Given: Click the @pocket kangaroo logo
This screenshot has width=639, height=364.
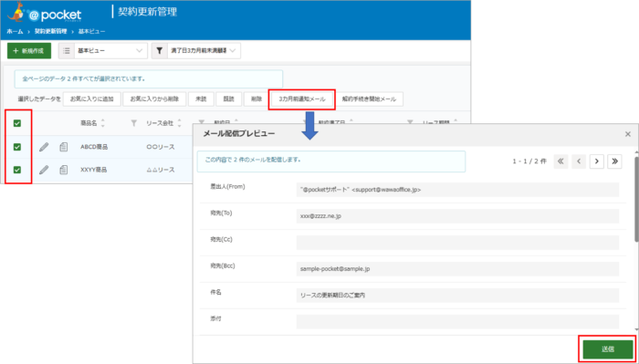Looking at the screenshot, I should pos(44,12).
